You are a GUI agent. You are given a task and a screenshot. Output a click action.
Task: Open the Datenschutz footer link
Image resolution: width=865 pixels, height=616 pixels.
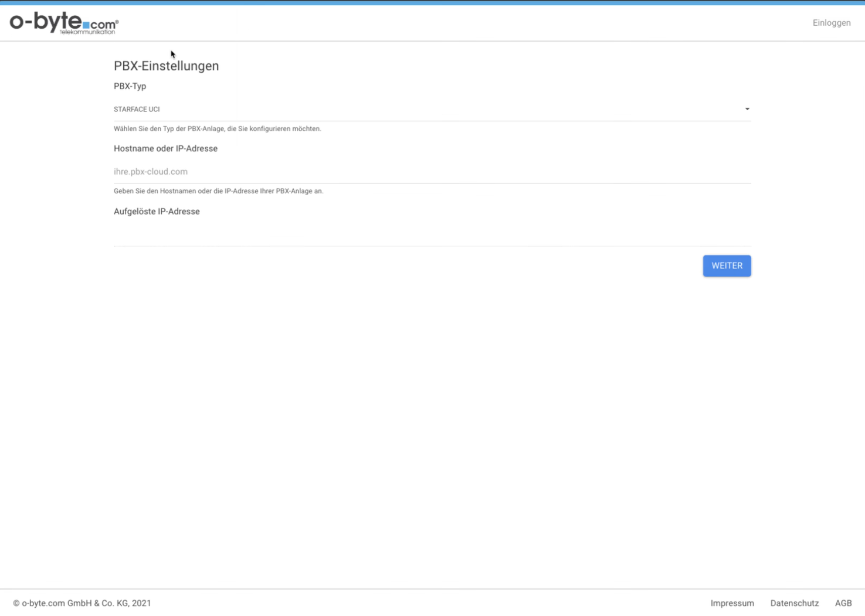[794, 603]
